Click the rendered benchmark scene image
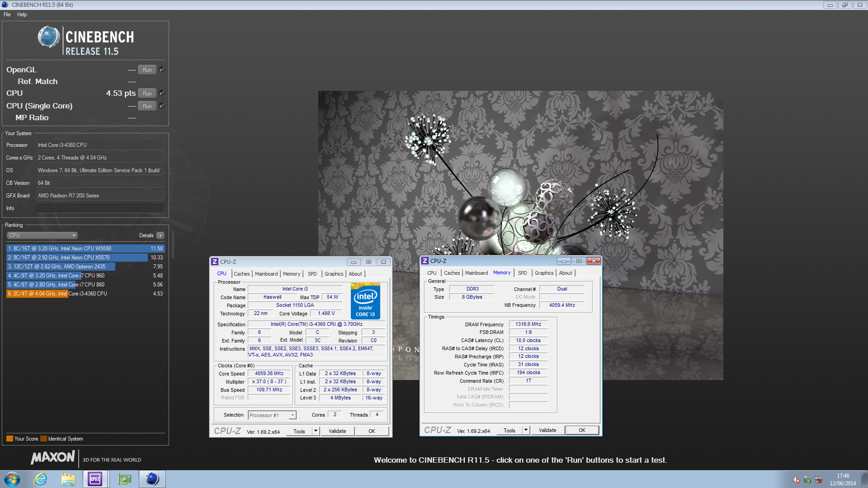 coord(520,235)
